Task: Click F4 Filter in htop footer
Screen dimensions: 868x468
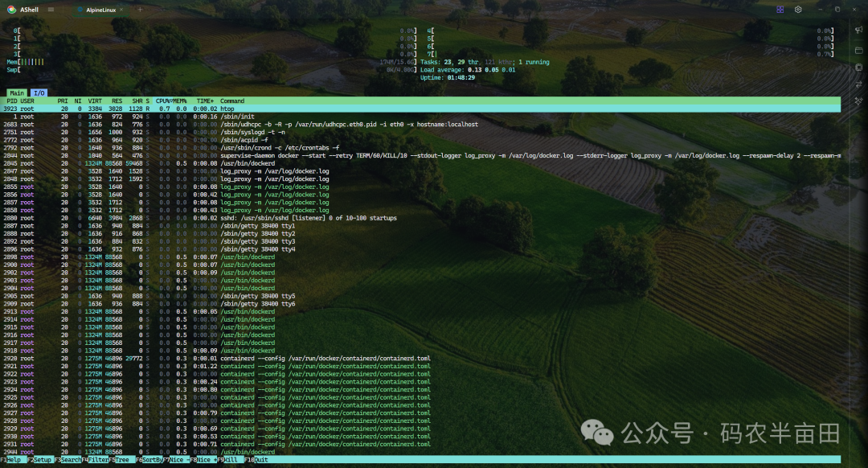Action: [x=95, y=460]
